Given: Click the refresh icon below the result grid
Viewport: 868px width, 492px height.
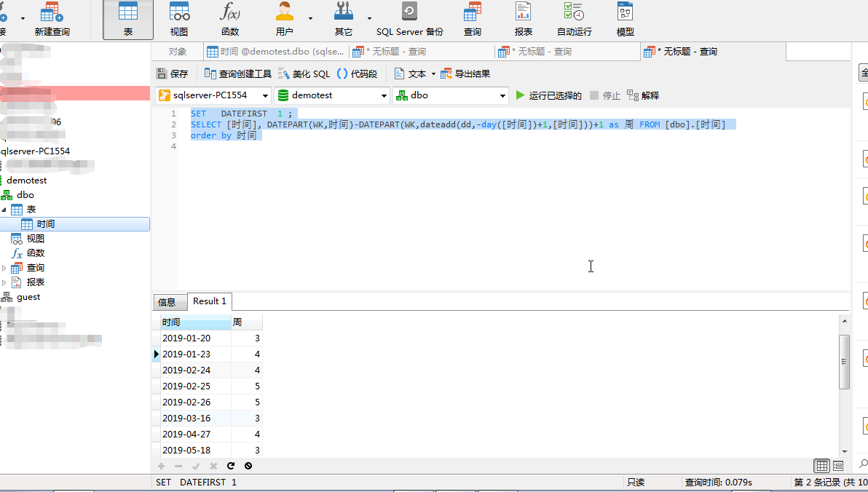Looking at the screenshot, I should [231, 466].
